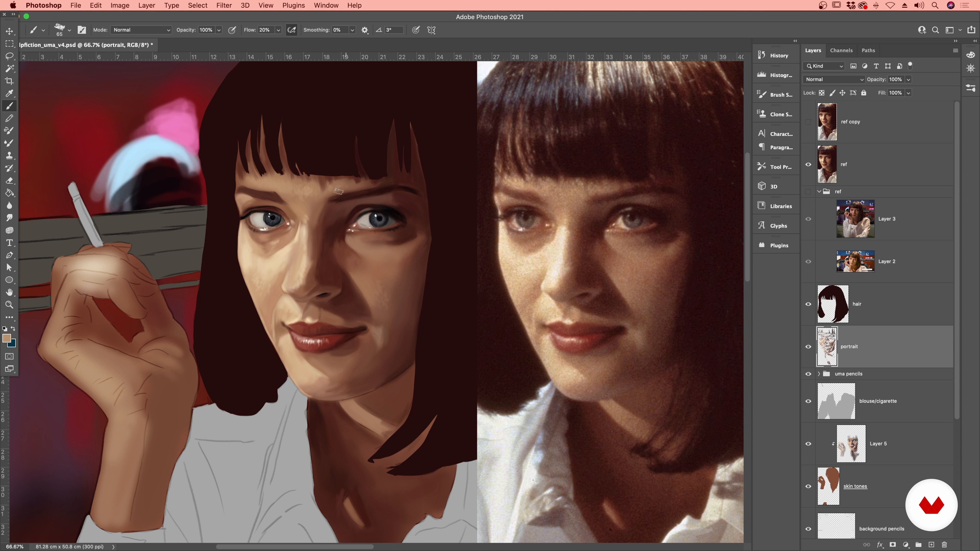Open the Select menu
Viewport: 980px width, 551px height.
click(198, 5)
